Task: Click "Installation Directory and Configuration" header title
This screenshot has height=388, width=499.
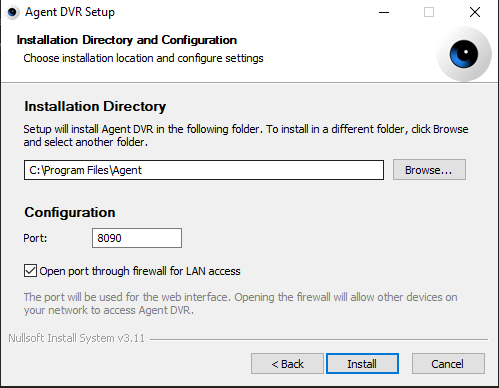Action: click(127, 40)
